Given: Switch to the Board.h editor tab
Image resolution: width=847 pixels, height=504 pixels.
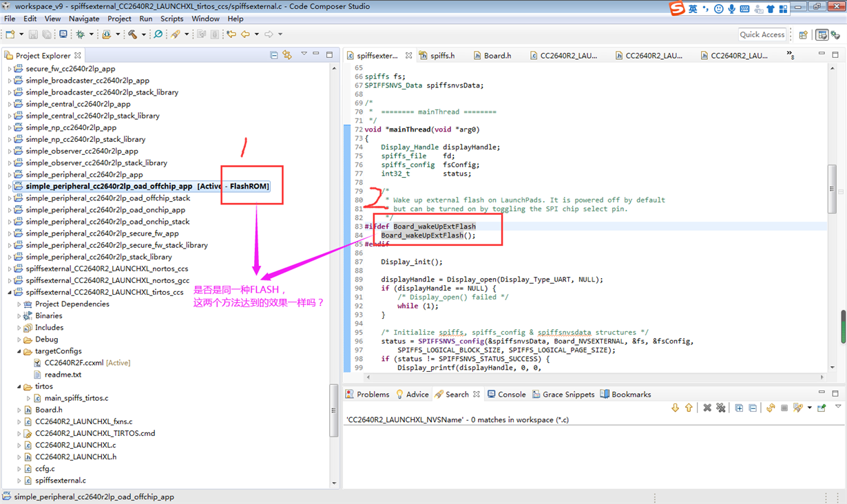Looking at the screenshot, I should pyautogui.click(x=492, y=56).
